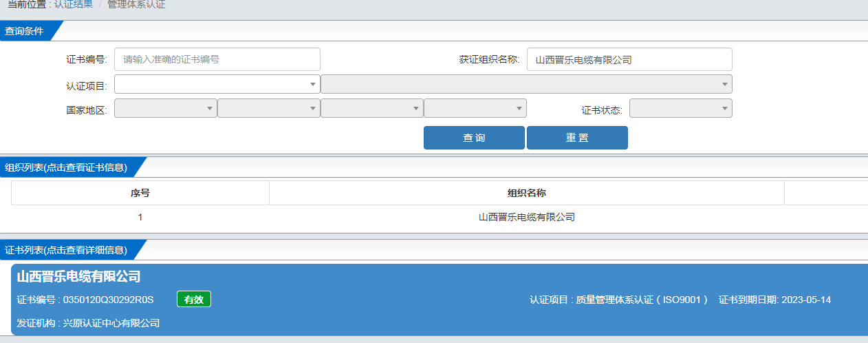Open the 证书状态 dropdown

coord(681,109)
